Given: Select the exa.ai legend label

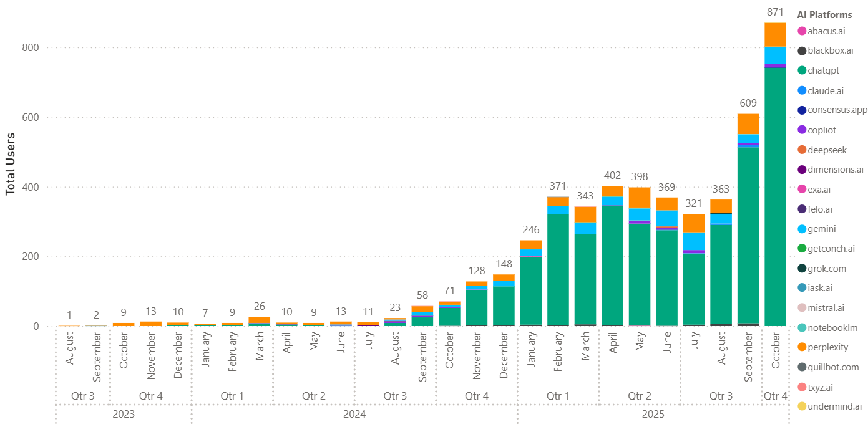Looking at the screenshot, I should pos(819,189).
